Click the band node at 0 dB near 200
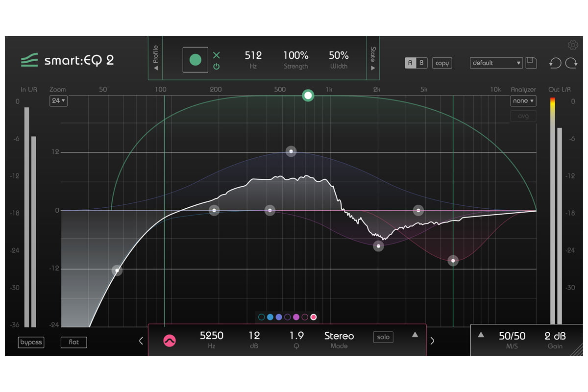 click(214, 210)
